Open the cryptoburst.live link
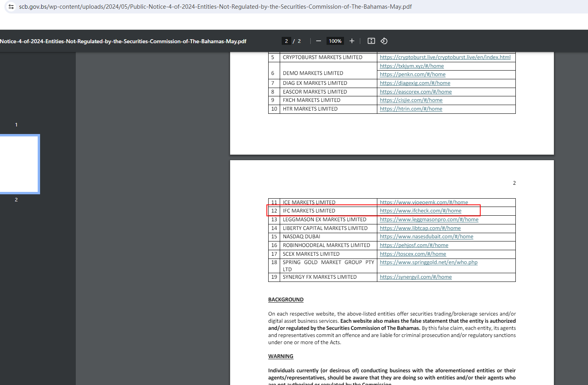This screenshot has width=588, height=385. 445,57
